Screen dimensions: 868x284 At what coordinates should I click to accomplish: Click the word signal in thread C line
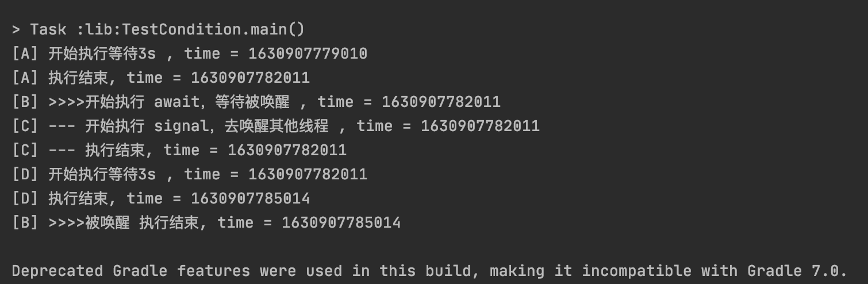[x=181, y=126]
